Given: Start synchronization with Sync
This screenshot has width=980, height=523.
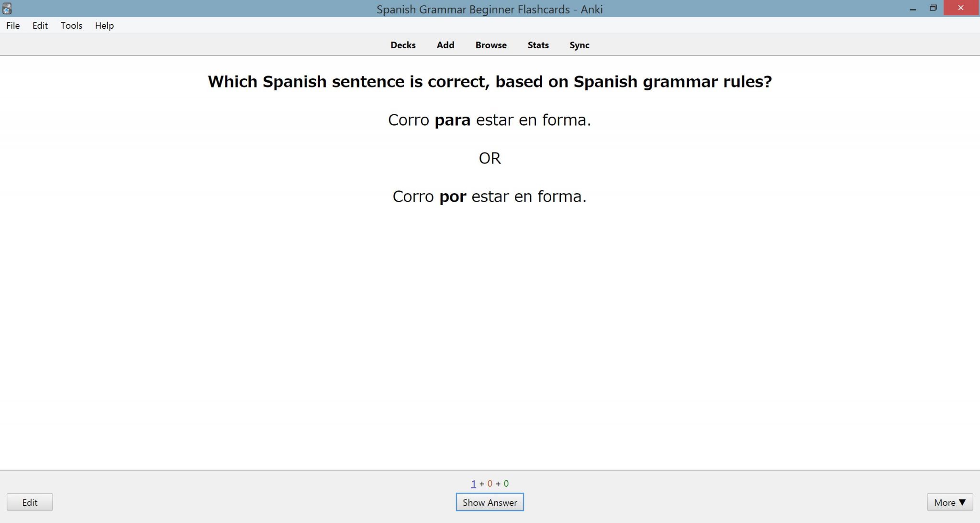Looking at the screenshot, I should pyautogui.click(x=579, y=45).
